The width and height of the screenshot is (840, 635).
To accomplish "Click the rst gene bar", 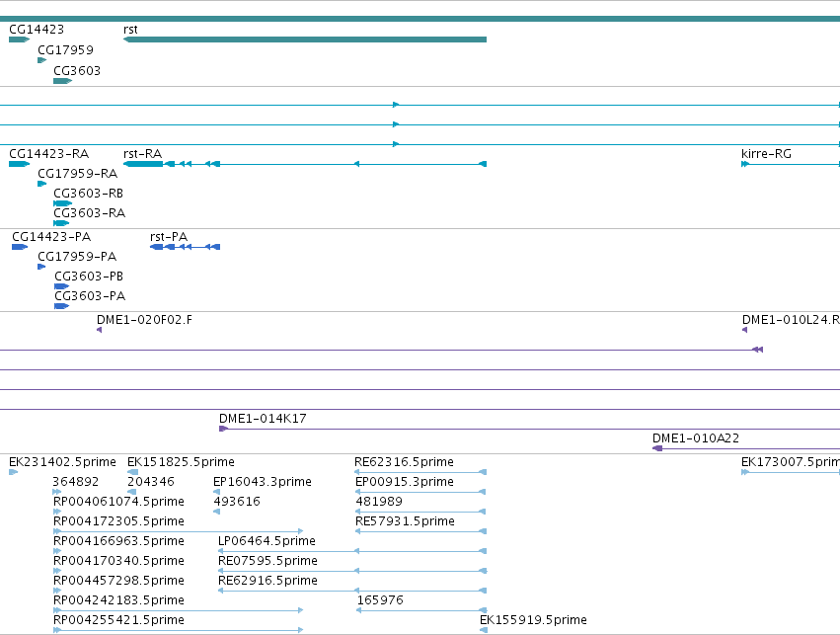I will tap(305, 40).
